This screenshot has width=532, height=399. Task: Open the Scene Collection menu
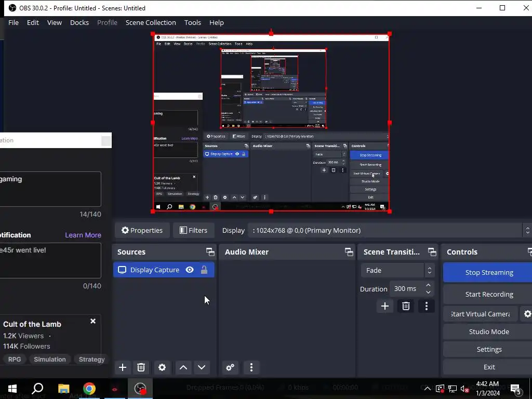pos(151,22)
